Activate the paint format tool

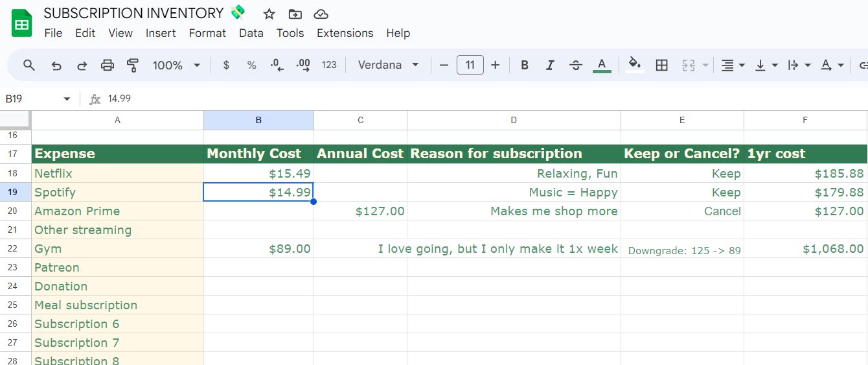click(133, 65)
